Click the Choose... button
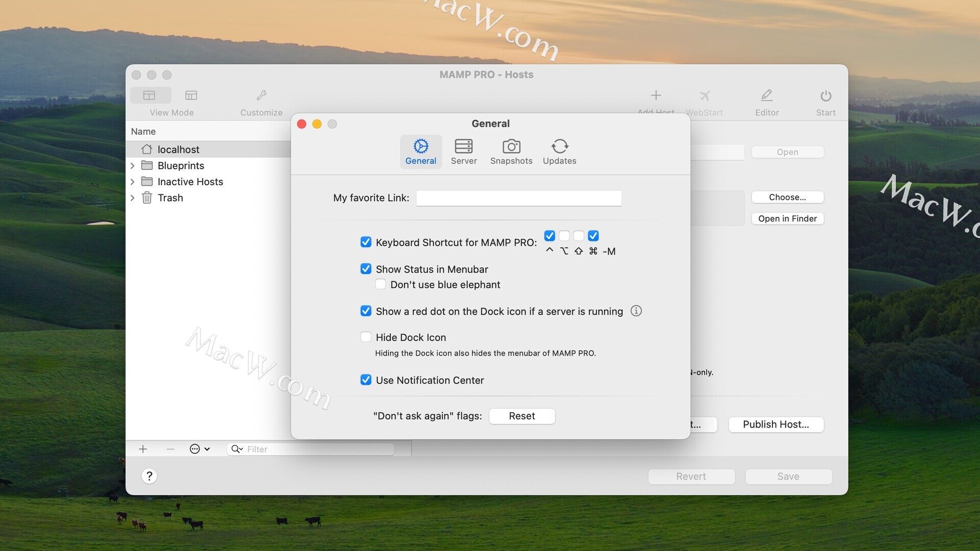The width and height of the screenshot is (980, 551). tap(787, 197)
